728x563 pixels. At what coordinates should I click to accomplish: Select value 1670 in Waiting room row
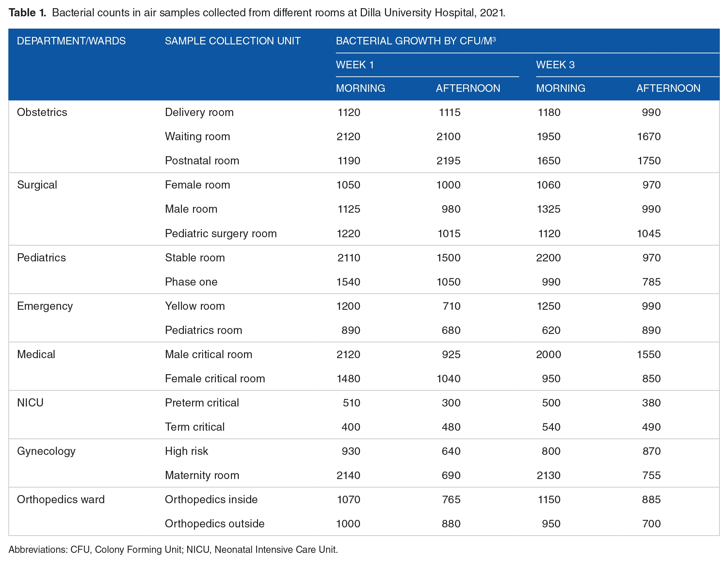(649, 137)
